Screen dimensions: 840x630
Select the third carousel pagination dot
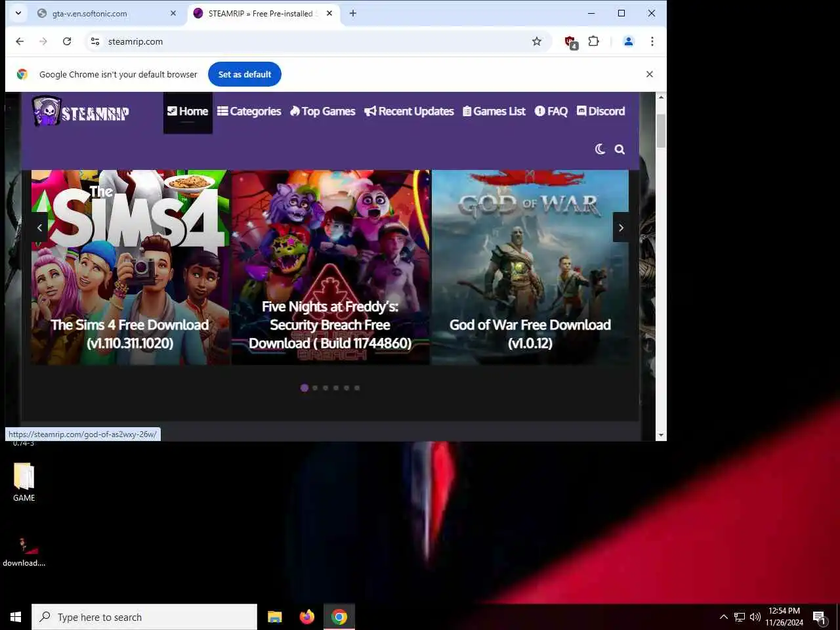[x=325, y=388]
